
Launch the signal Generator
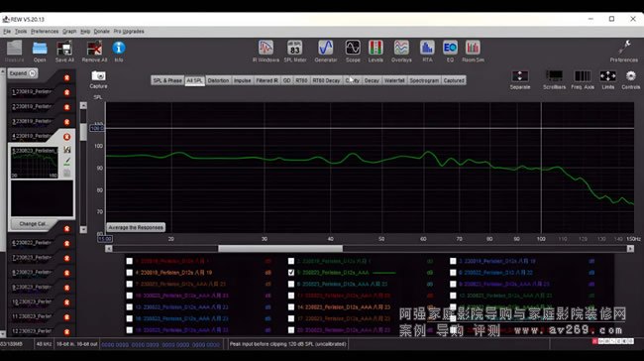click(326, 52)
